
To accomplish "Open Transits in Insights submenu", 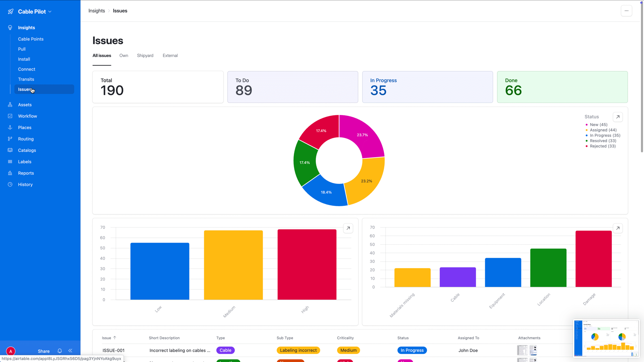I will (26, 79).
